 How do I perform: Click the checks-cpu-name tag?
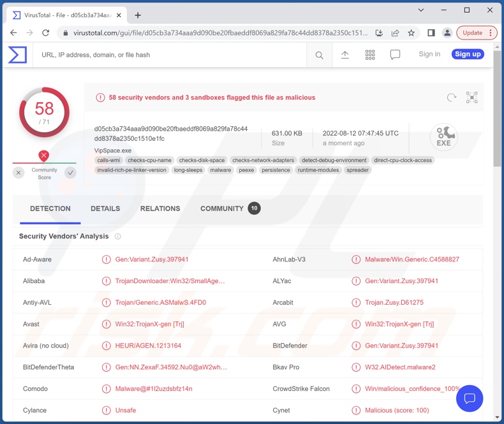pos(149,160)
